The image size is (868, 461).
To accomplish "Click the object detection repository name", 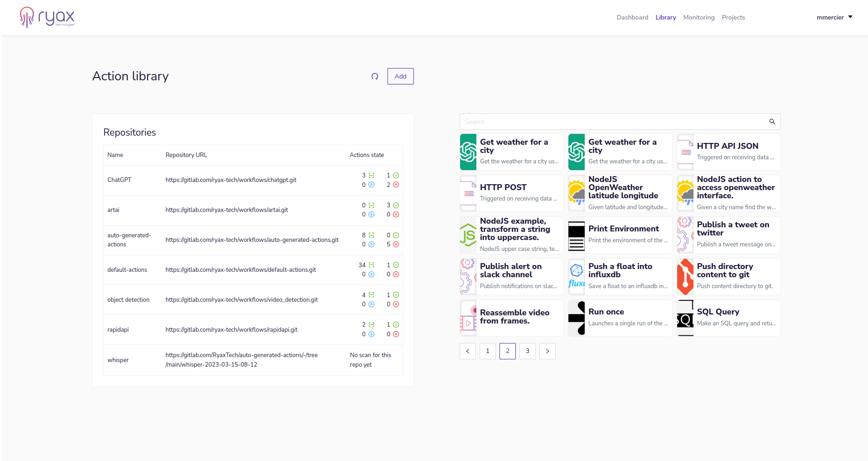I will (x=128, y=300).
